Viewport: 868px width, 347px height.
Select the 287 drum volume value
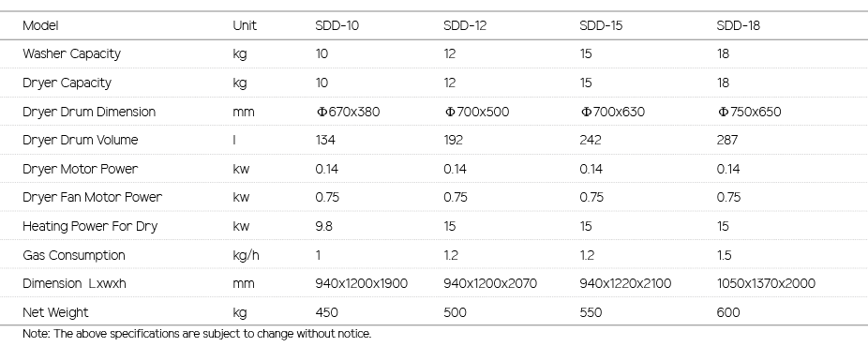pyautogui.click(x=726, y=140)
